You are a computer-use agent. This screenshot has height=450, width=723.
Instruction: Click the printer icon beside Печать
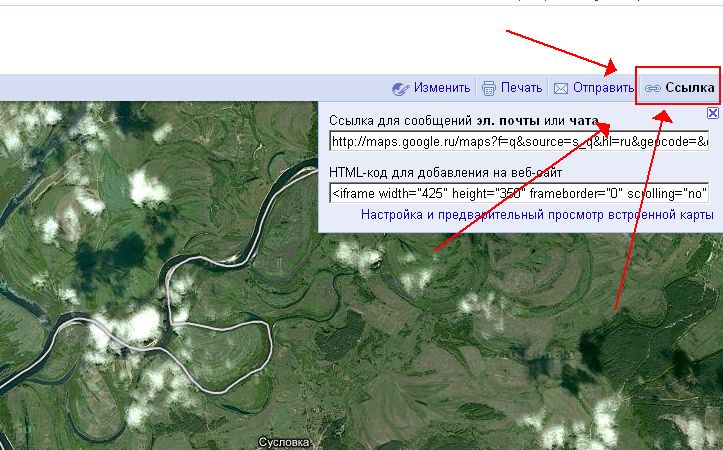point(489,88)
